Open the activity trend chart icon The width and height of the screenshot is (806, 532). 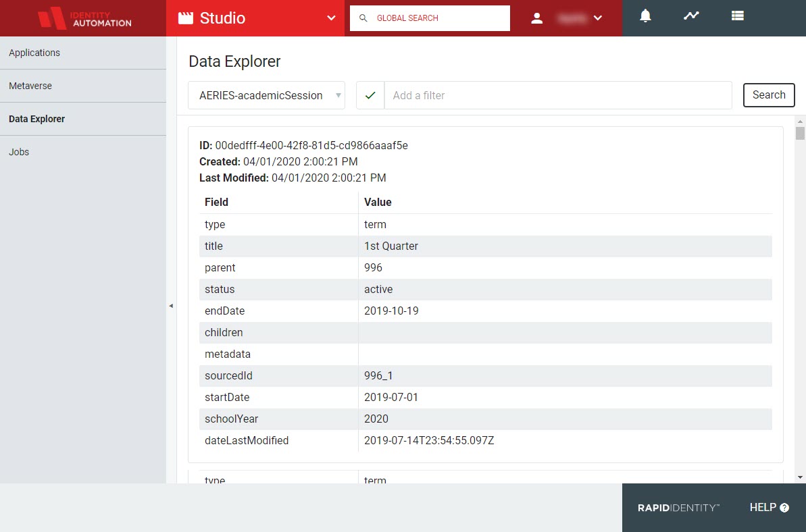click(x=691, y=16)
